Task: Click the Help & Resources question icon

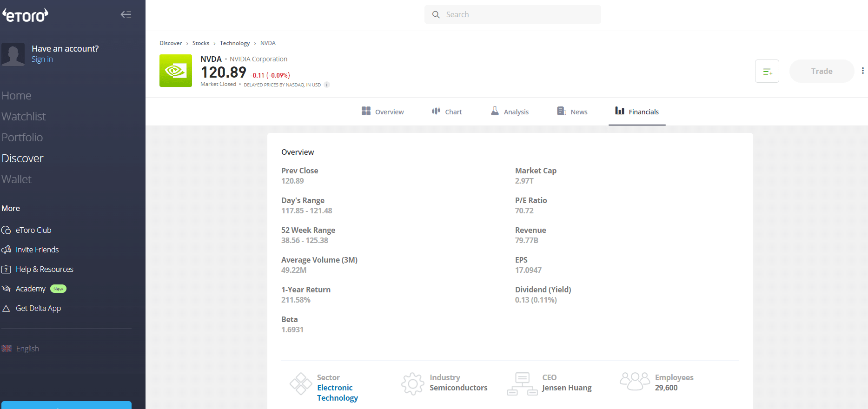Action: click(6, 269)
